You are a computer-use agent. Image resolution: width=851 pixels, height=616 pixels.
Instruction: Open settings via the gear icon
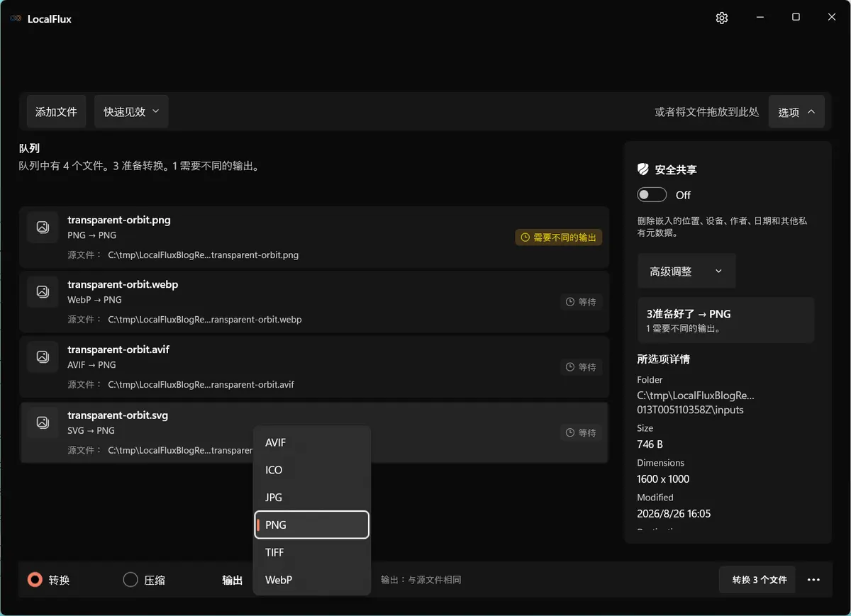click(722, 18)
